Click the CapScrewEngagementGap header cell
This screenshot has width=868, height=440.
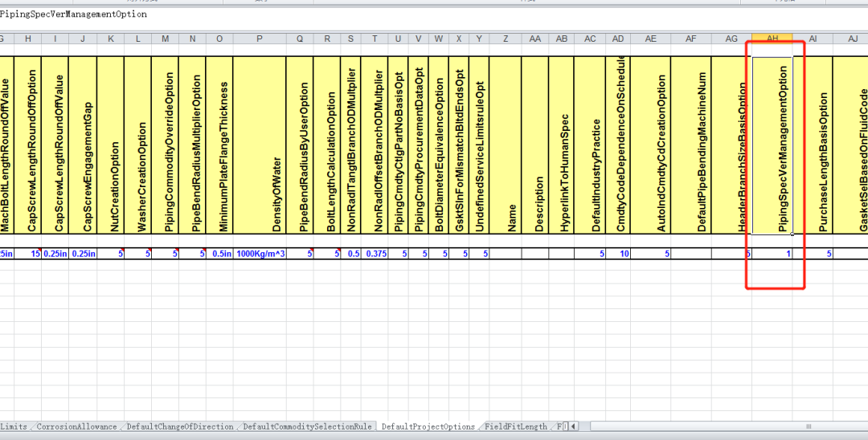point(83,145)
